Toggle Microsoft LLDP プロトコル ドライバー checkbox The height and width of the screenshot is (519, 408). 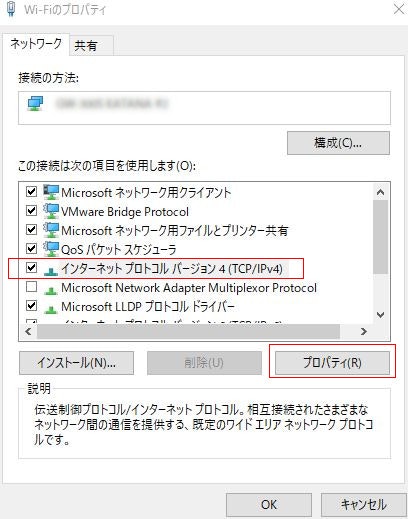tap(31, 305)
